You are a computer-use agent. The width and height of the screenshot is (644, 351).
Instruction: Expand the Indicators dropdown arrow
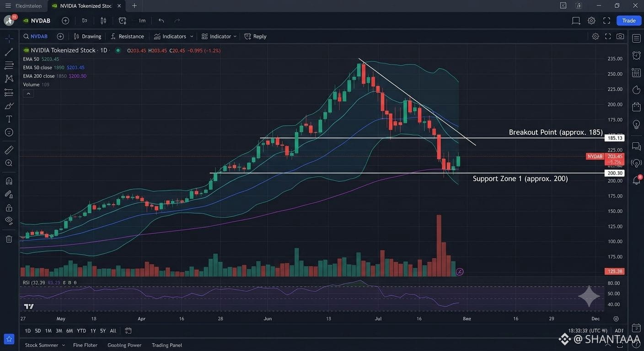point(192,36)
